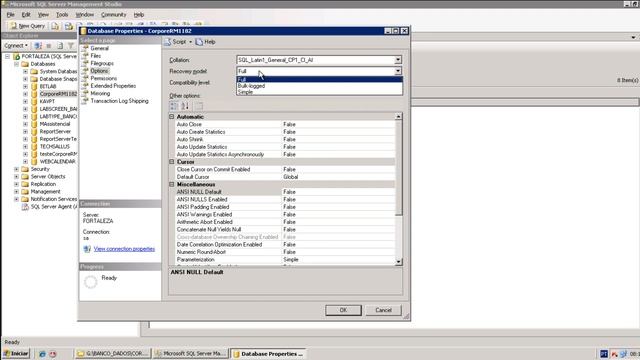Click the Database Engine Query icon beside New Query
The width and height of the screenshot is (640, 360).
[x=55, y=26]
